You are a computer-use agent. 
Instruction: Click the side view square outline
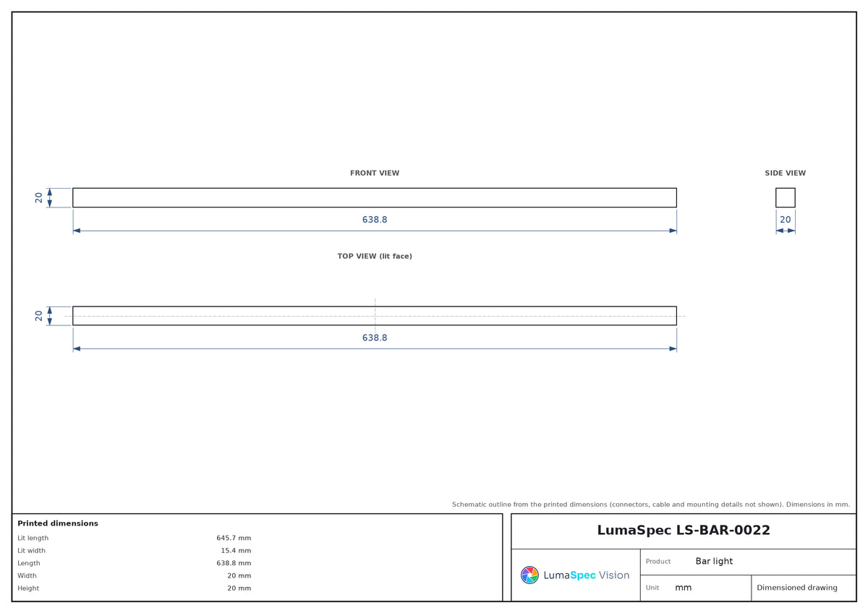[786, 198]
